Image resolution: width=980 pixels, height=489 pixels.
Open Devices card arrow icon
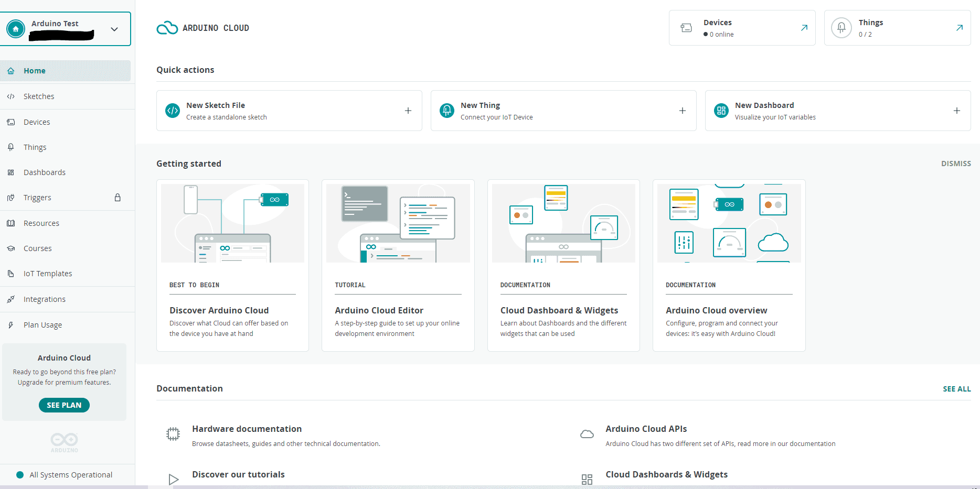tap(804, 28)
